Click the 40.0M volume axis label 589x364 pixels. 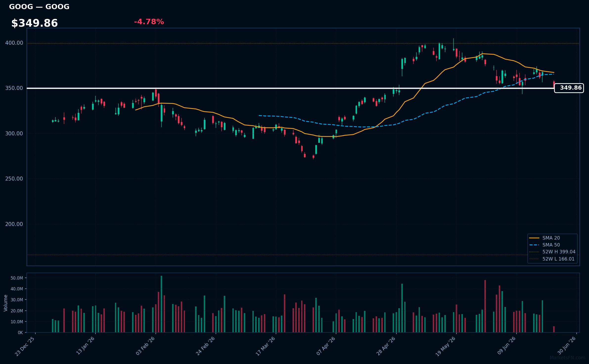17,289
